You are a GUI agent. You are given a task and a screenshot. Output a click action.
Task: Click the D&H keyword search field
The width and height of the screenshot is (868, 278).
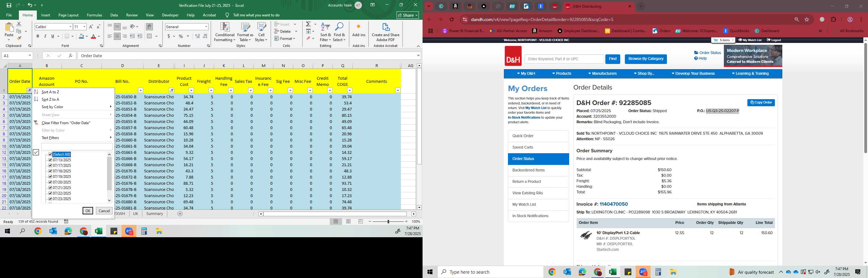(x=564, y=59)
